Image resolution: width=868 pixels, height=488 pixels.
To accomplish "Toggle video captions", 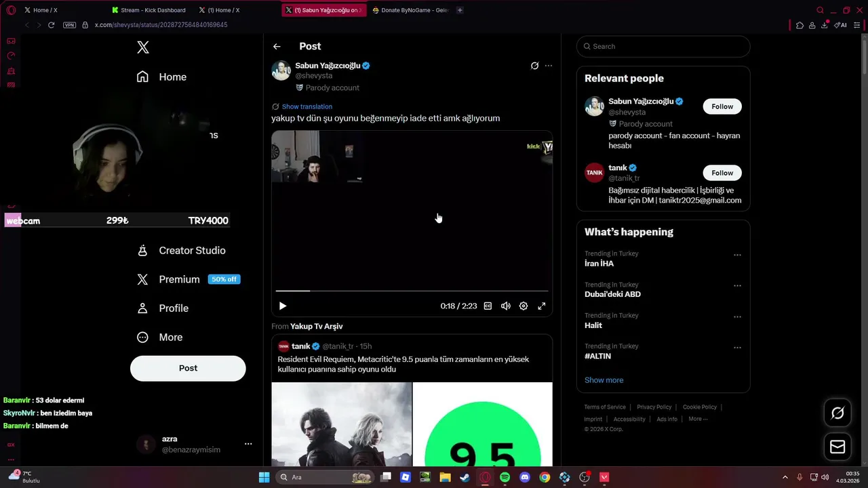I will [488, 306].
